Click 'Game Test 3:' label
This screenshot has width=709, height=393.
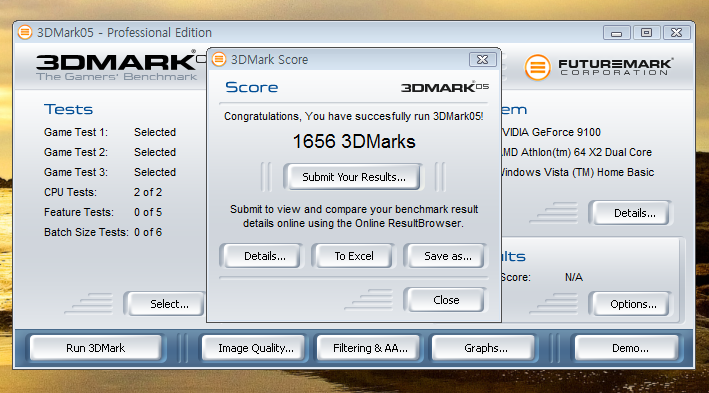76,172
